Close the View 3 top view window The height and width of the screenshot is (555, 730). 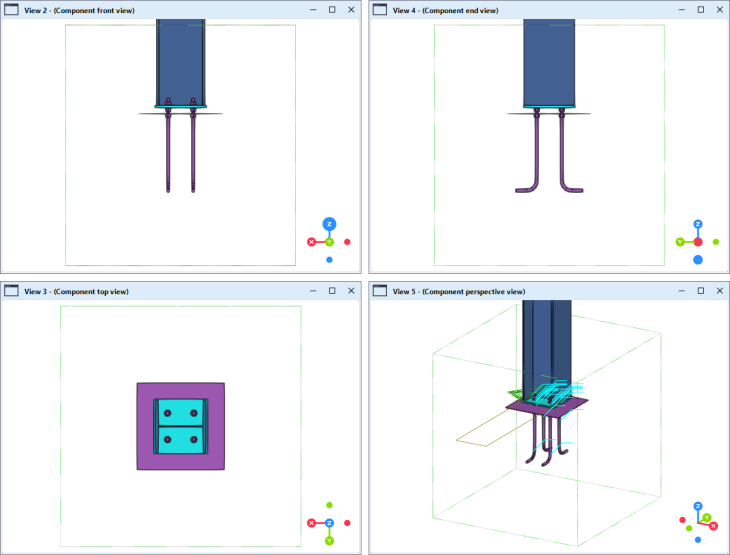point(351,291)
